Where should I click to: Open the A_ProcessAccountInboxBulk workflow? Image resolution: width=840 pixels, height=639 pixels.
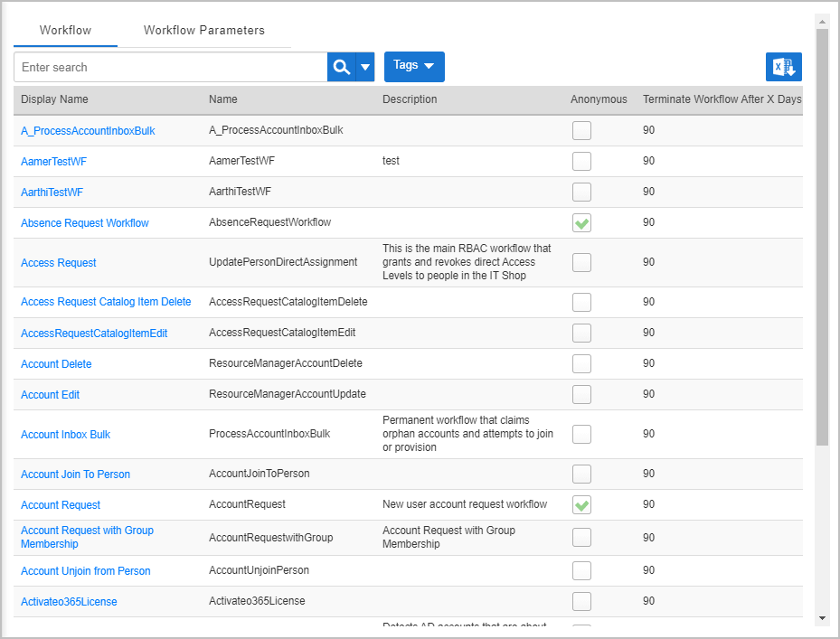pos(87,130)
